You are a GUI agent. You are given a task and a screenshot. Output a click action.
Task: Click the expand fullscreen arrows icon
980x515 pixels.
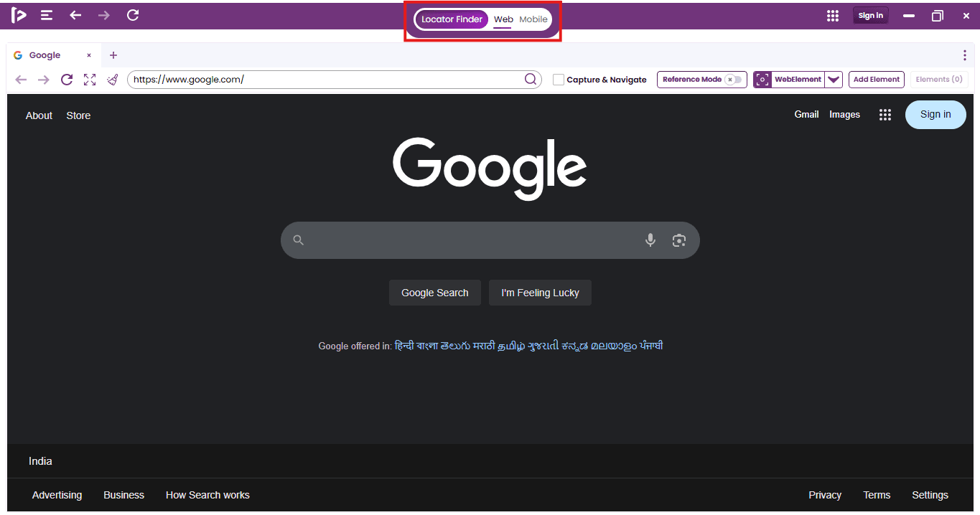coord(90,80)
